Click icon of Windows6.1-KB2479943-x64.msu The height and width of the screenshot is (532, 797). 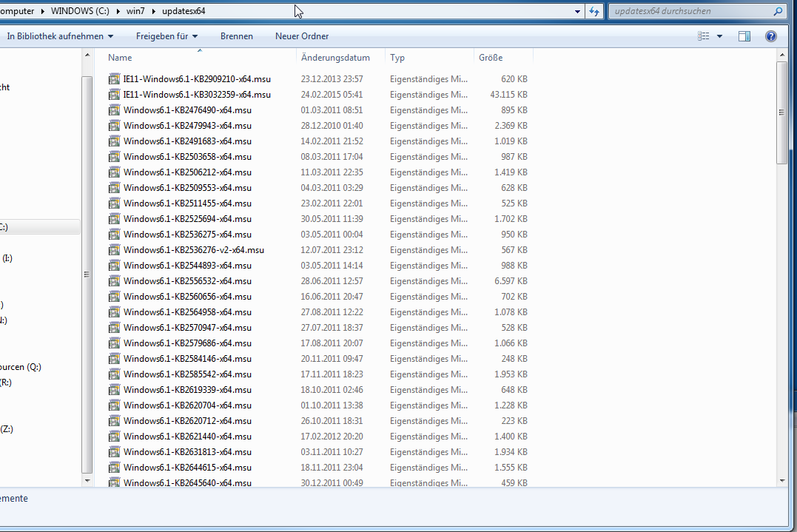(x=115, y=126)
